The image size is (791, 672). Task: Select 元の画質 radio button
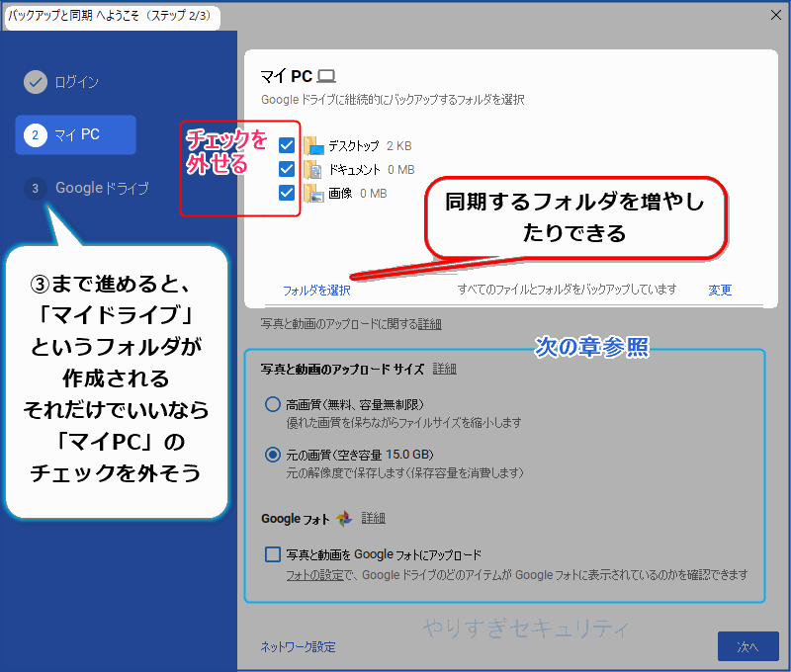(273, 455)
